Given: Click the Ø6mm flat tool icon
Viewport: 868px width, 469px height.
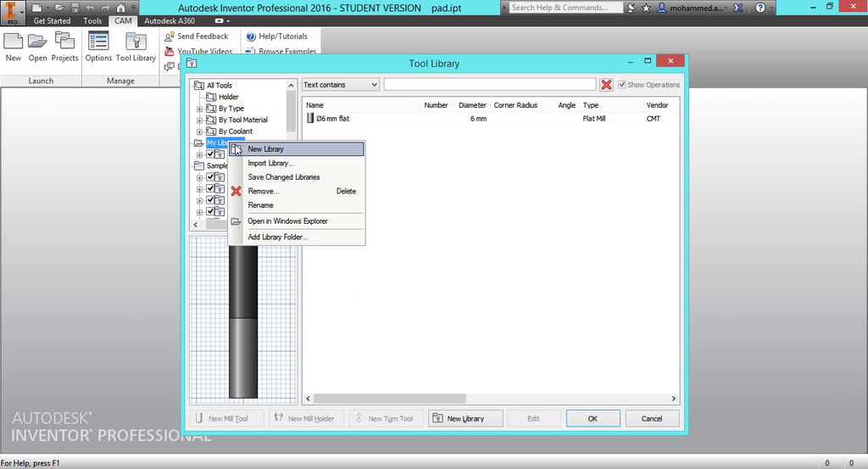Looking at the screenshot, I should [x=310, y=119].
